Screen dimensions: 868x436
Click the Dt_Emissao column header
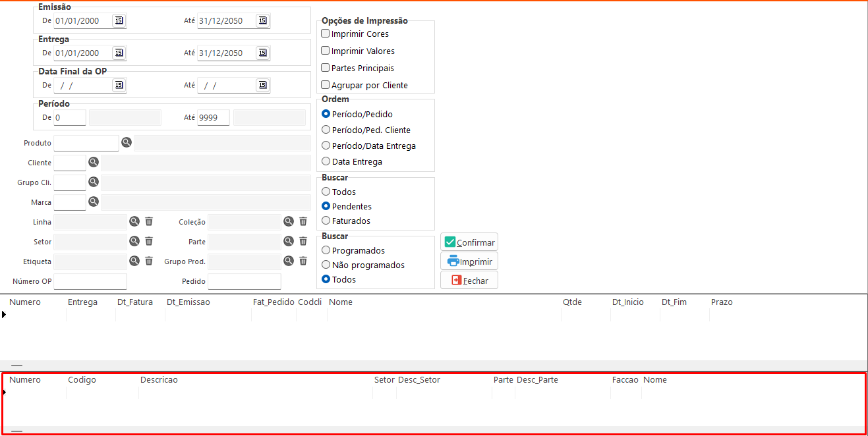pyautogui.click(x=188, y=302)
